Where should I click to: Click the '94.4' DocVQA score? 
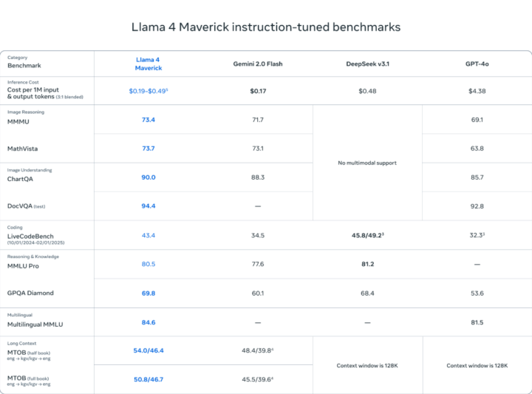[149, 206]
